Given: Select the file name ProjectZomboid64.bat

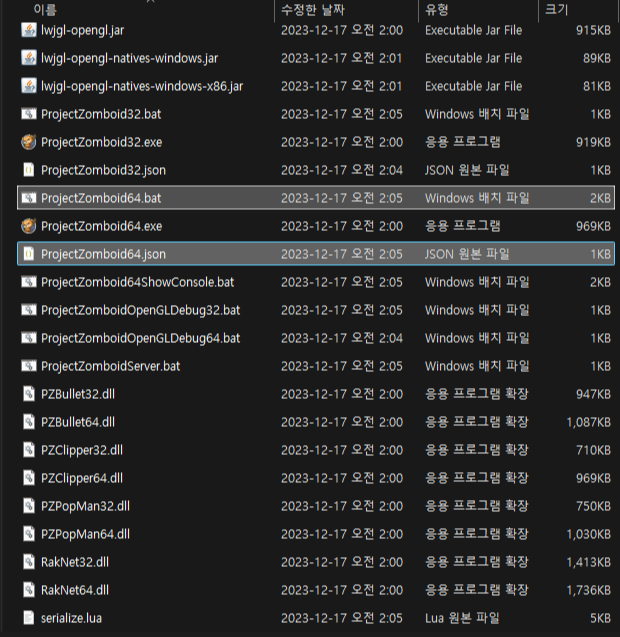Looking at the screenshot, I should coord(101,198).
